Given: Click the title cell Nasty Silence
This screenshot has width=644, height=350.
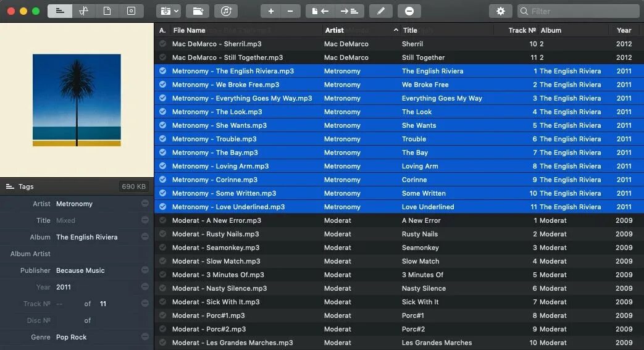Looking at the screenshot, I should (424, 288).
